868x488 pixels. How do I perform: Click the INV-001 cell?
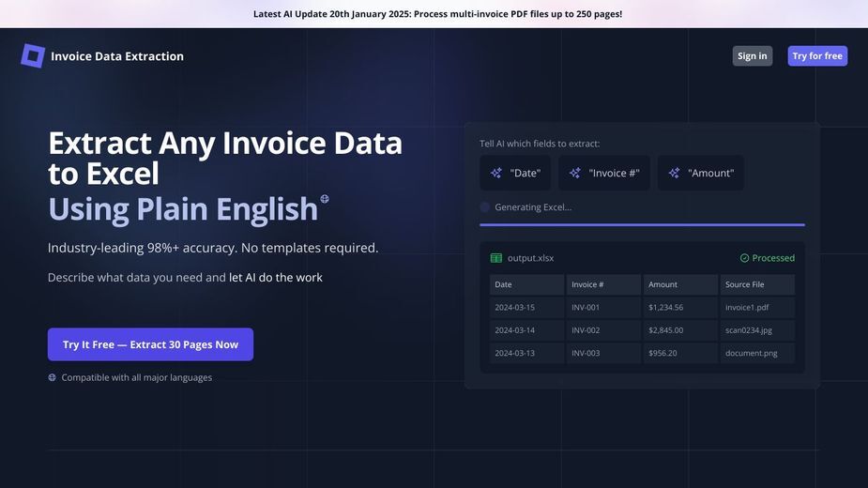pos(603,308)
